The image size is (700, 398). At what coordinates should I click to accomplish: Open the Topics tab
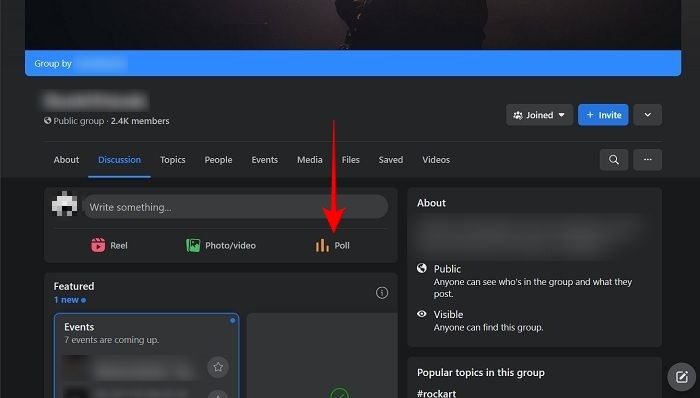coord(173,160)
